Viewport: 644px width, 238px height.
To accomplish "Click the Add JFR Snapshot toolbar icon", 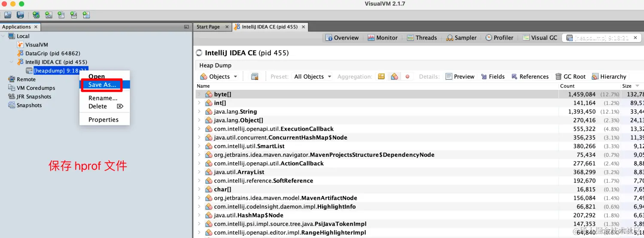I will pyautogui.click(x=74, y=15).
